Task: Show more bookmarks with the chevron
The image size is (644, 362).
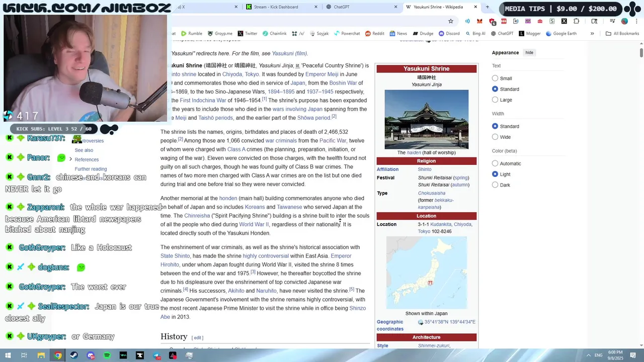Action: click(x=592, y=34)
